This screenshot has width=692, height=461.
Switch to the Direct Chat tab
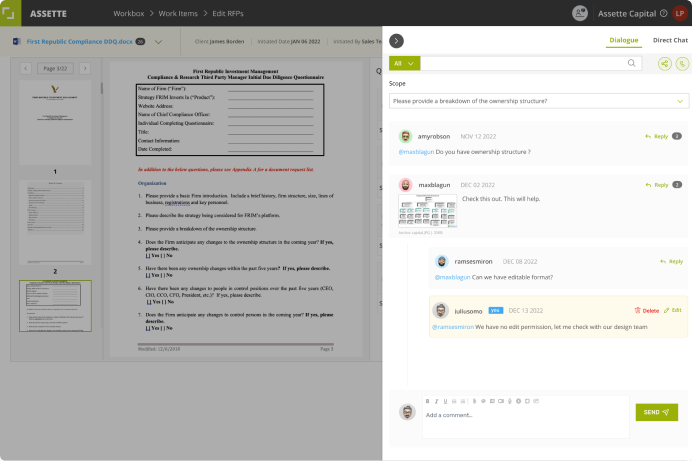670,40
